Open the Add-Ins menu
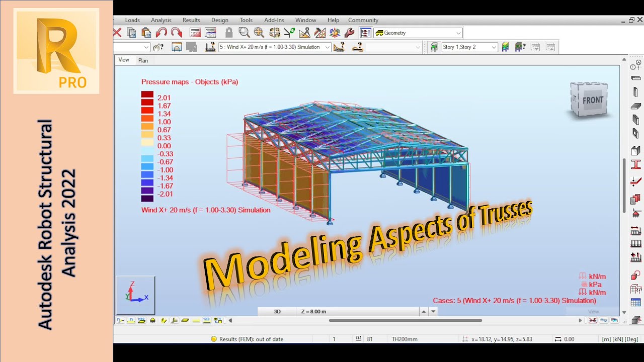 274,20
